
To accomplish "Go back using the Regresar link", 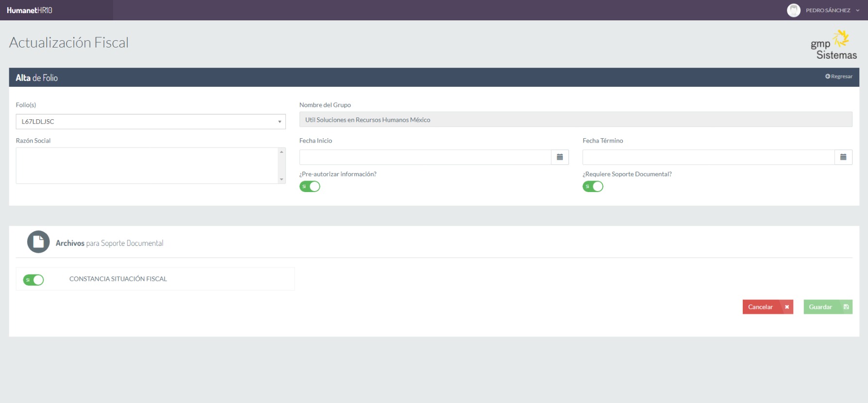I will click(839, 77).
